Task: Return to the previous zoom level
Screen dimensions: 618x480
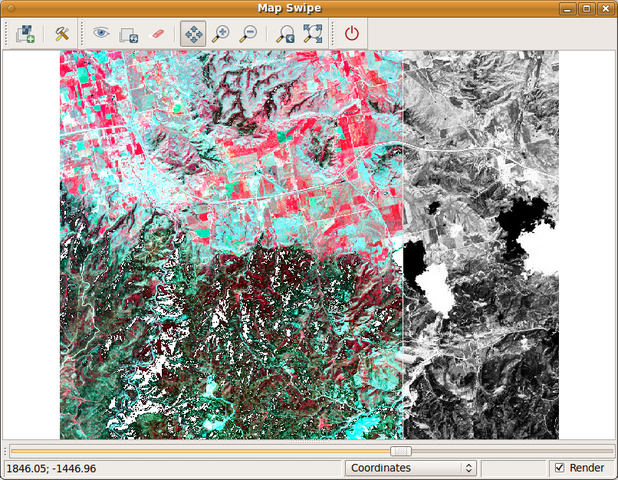Action: [285, 33]
